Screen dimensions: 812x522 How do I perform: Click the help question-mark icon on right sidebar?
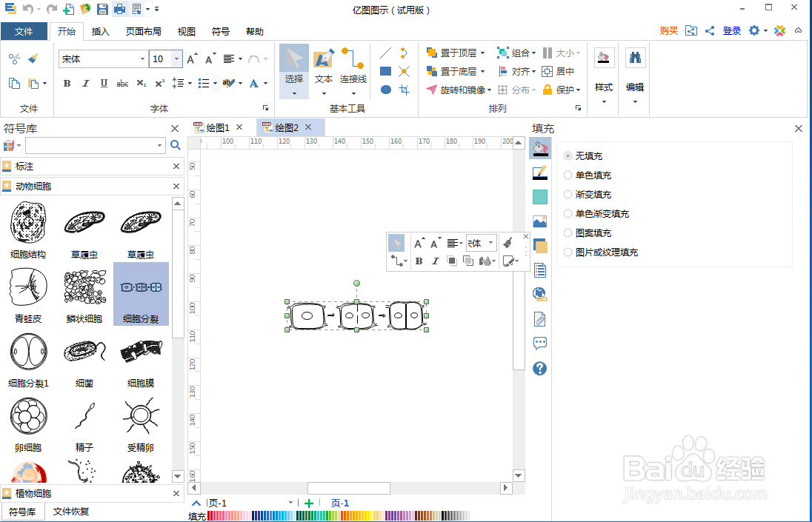click(539, 368)
